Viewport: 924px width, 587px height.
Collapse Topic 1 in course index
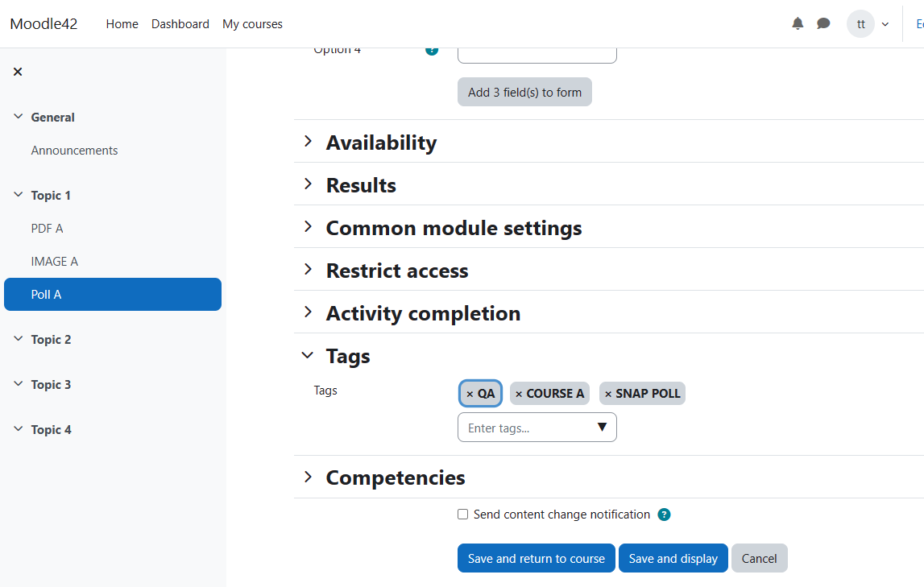point(19,194)
